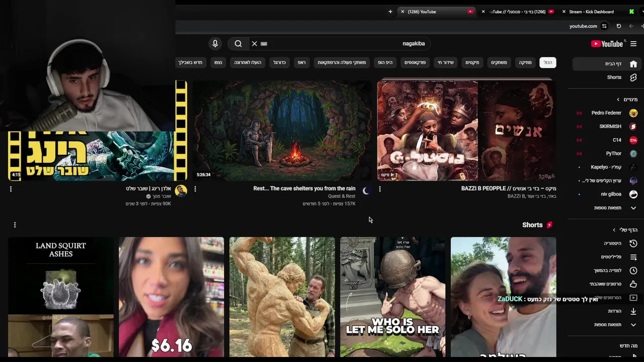Open the YouTube hamburger guide menu
This screenshot has height=362, width=644.
point(633,44)
